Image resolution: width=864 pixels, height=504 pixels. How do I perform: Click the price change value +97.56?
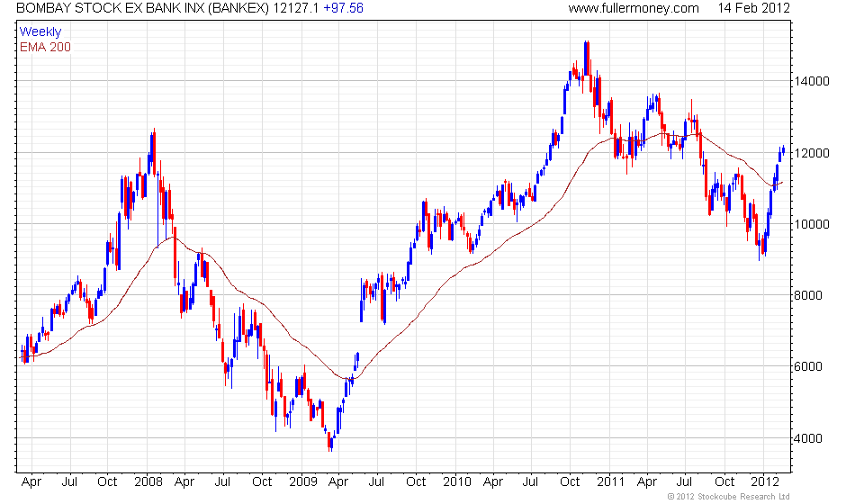(343, 8)
